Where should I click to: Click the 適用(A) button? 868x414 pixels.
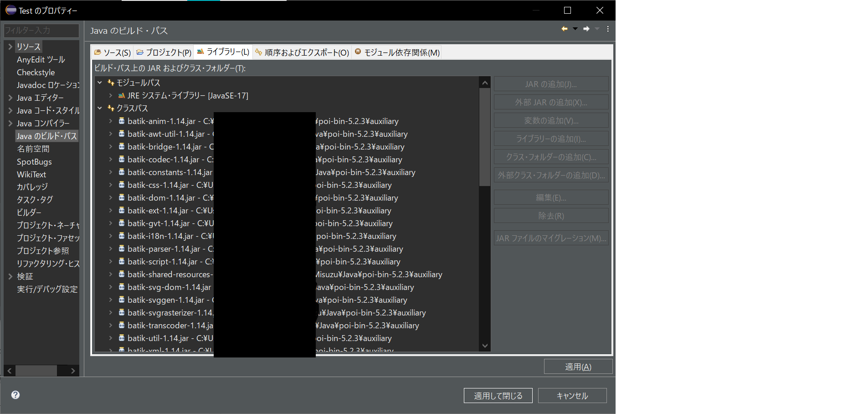click(x=578, y=366)
